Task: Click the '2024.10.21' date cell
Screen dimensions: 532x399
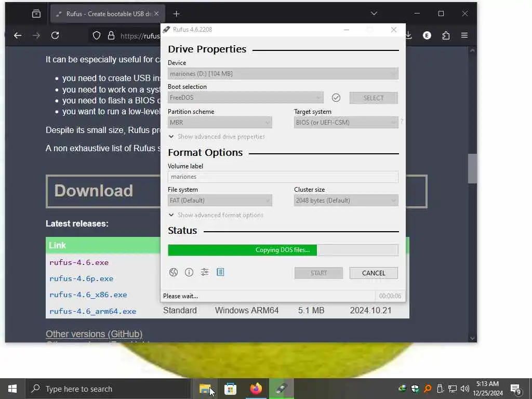Action: tap(370, 311)
